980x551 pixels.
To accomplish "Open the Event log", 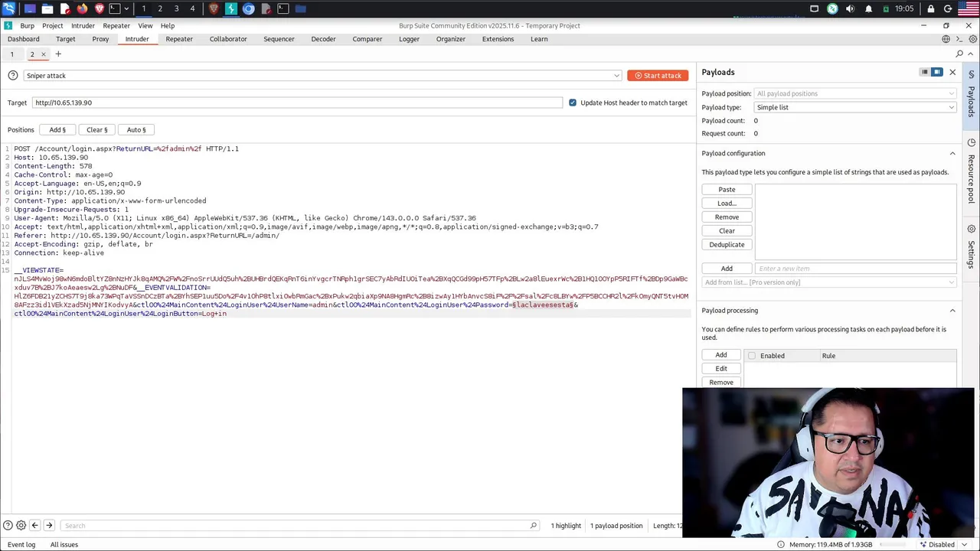I will coord(21,544).
